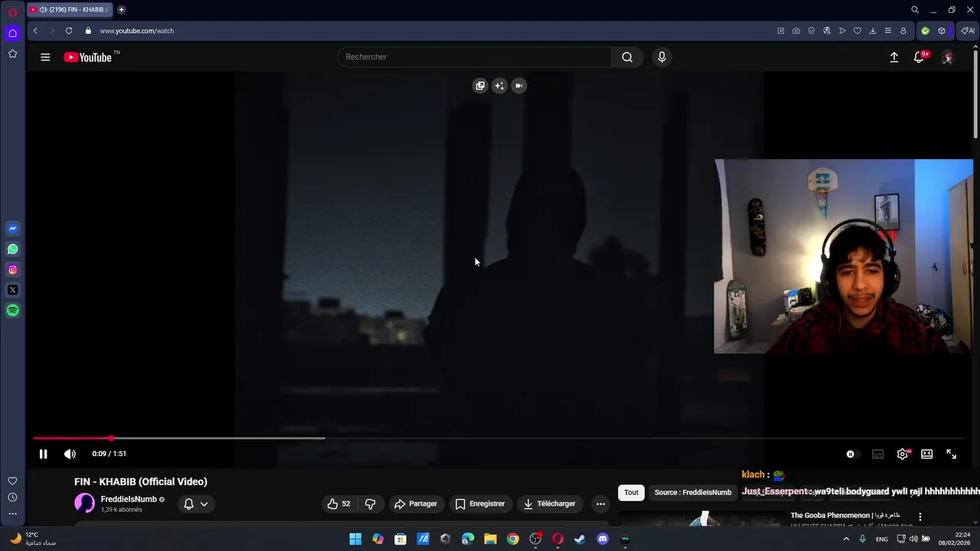Screen dimensions: 980x551
Task: Open YouTube notifications bell
Action: point(919,57)
